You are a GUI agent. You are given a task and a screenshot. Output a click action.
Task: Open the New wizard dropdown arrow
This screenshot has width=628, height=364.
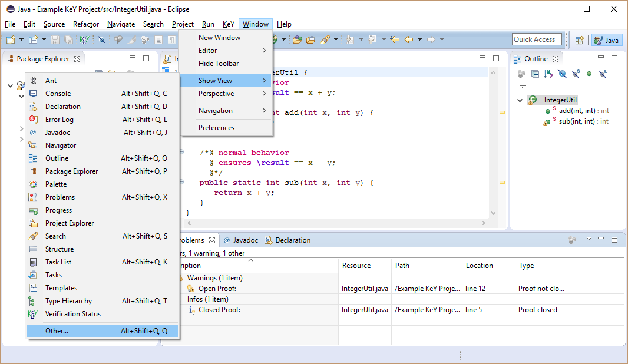click(21, 39)
